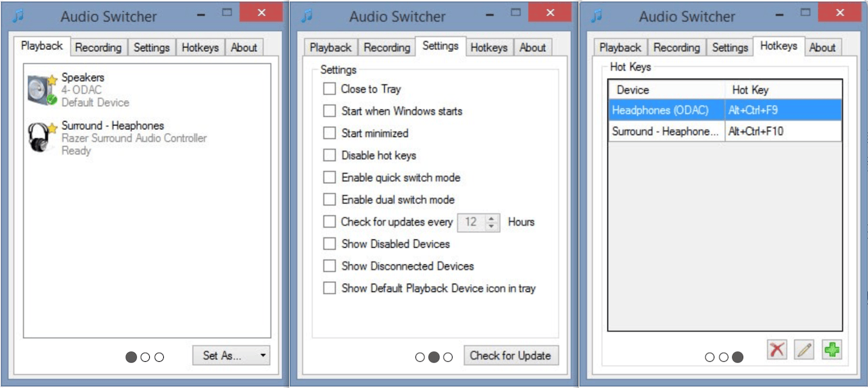Select Speakers 4- ODAC device text

tap(95, 90)
